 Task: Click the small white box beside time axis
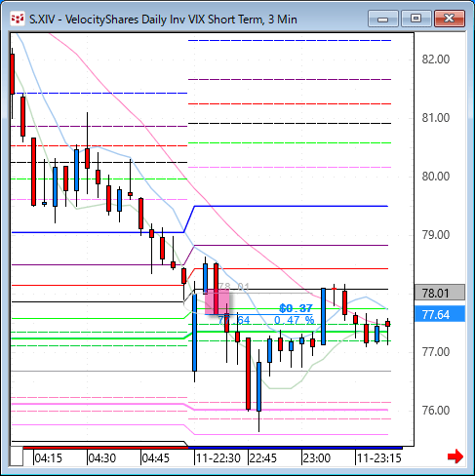(17, 456)
